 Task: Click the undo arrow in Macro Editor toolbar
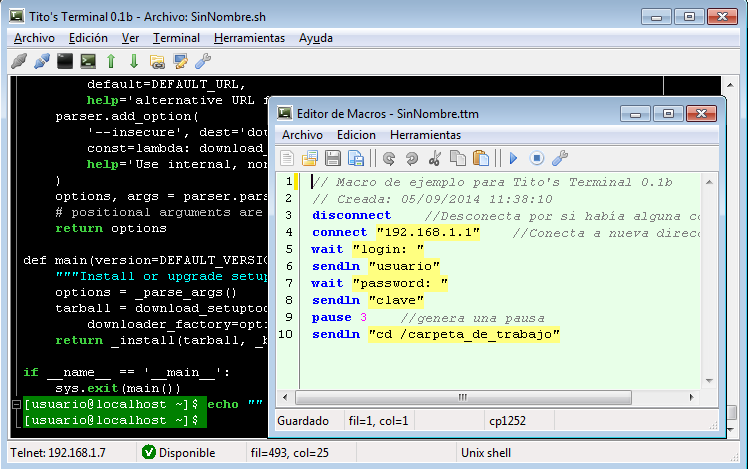click(x=387, y=158)
